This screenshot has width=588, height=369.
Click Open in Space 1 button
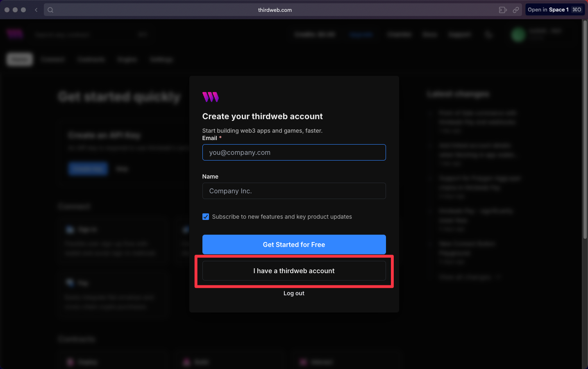coord(555,10)
